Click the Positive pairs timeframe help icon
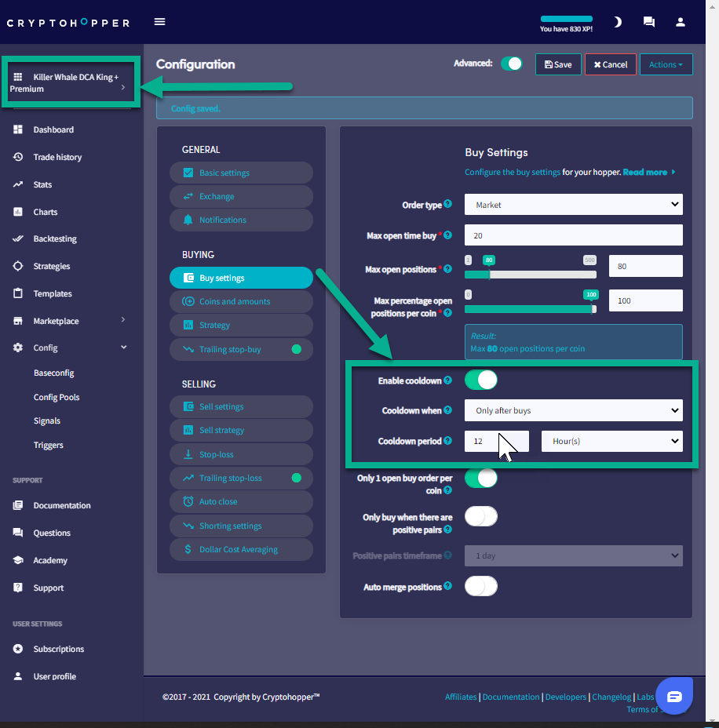719x728 pixels. 447,555
